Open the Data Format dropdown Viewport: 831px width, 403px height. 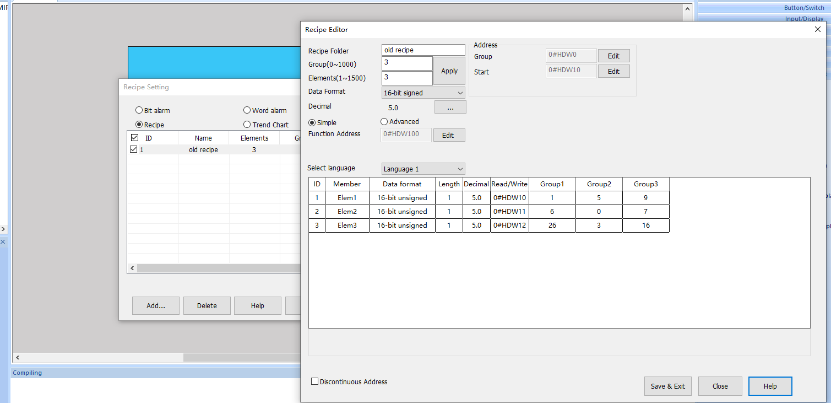[x=423, y=93]
